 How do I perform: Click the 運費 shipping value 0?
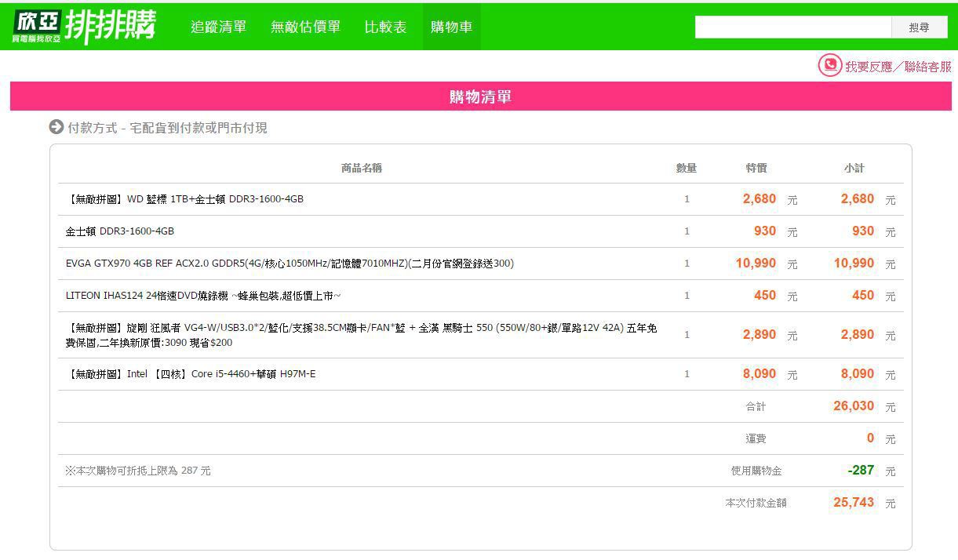[870, 438]
